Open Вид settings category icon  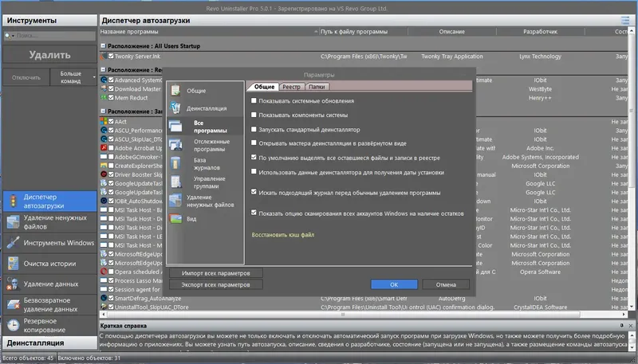pos(175,218)
